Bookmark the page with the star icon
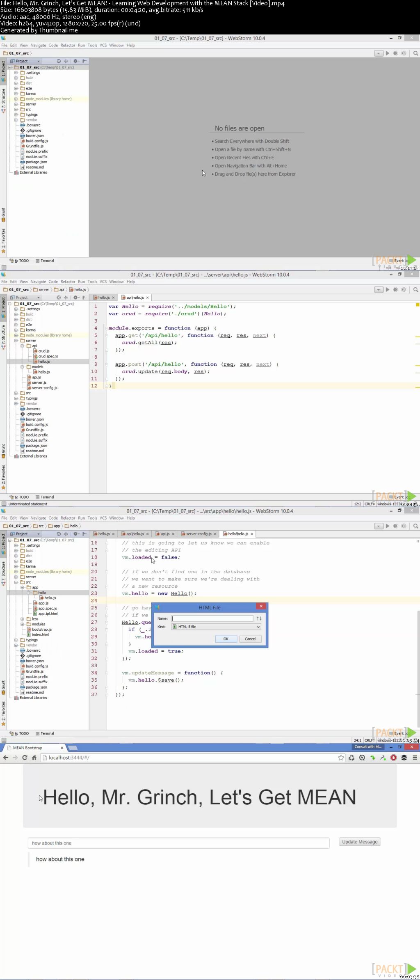 pos(341,758)
